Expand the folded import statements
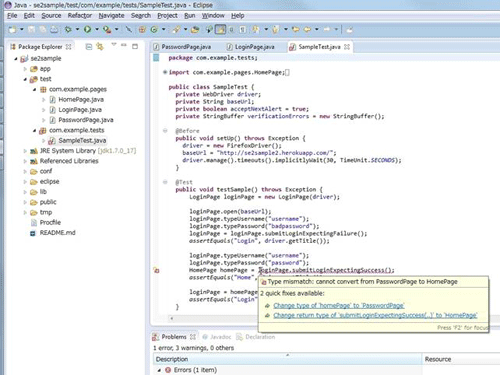 click(165, 72)
